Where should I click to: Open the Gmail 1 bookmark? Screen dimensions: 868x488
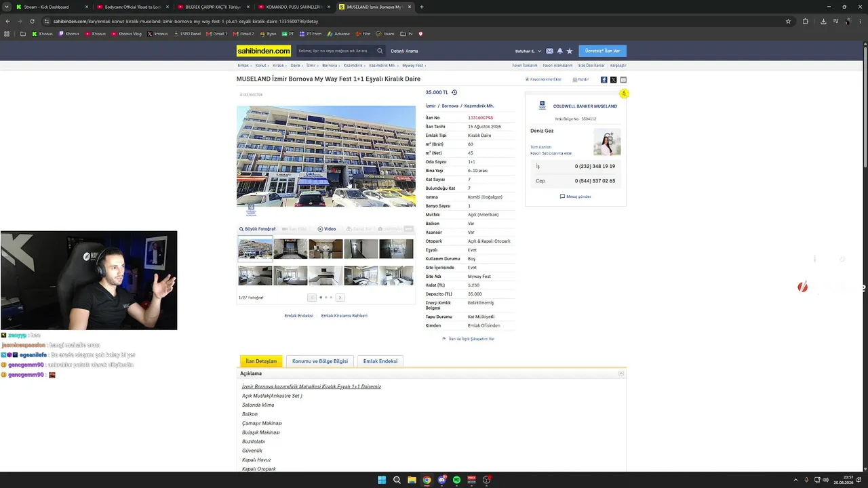(217, 34)
